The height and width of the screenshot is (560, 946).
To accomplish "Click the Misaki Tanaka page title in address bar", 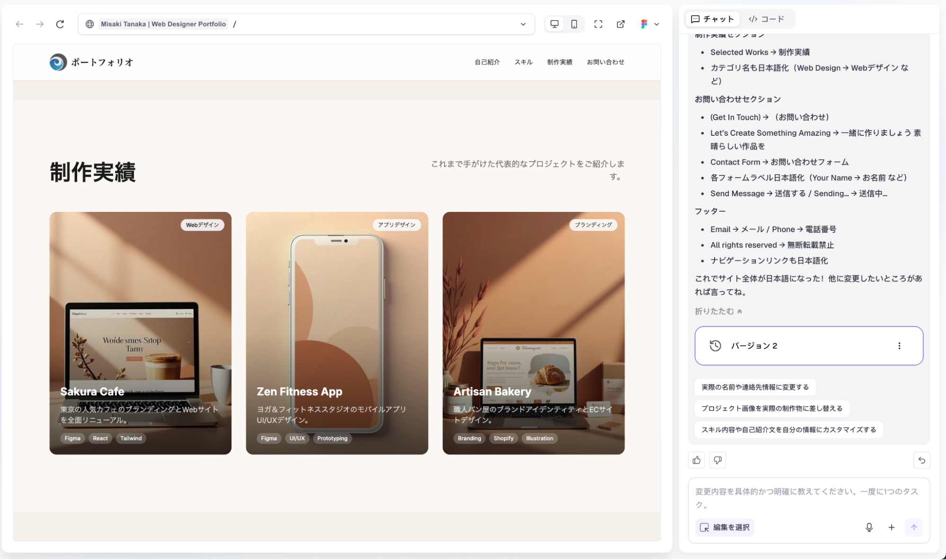I will pyautogui.click(x=163, y=24).
